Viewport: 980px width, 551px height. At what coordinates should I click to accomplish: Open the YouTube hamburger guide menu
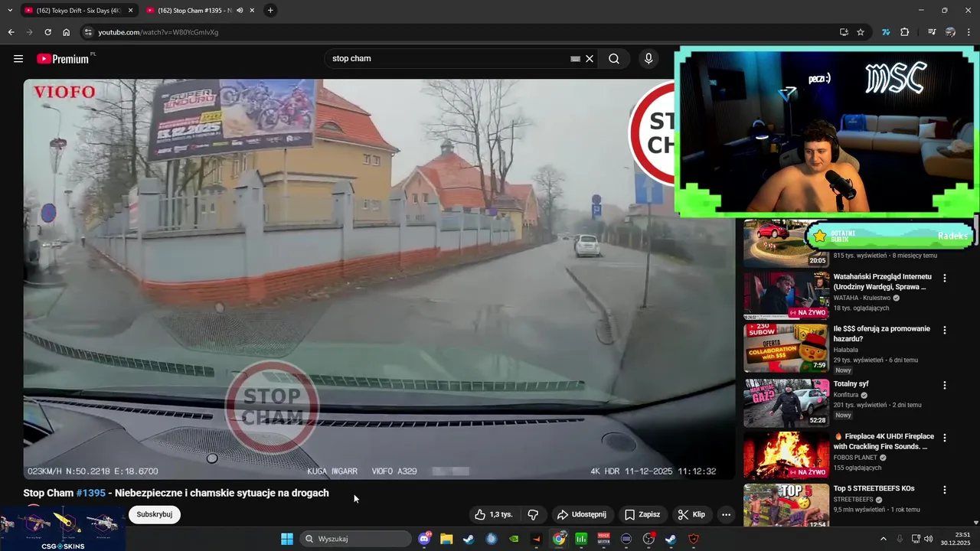click(18, 59)
